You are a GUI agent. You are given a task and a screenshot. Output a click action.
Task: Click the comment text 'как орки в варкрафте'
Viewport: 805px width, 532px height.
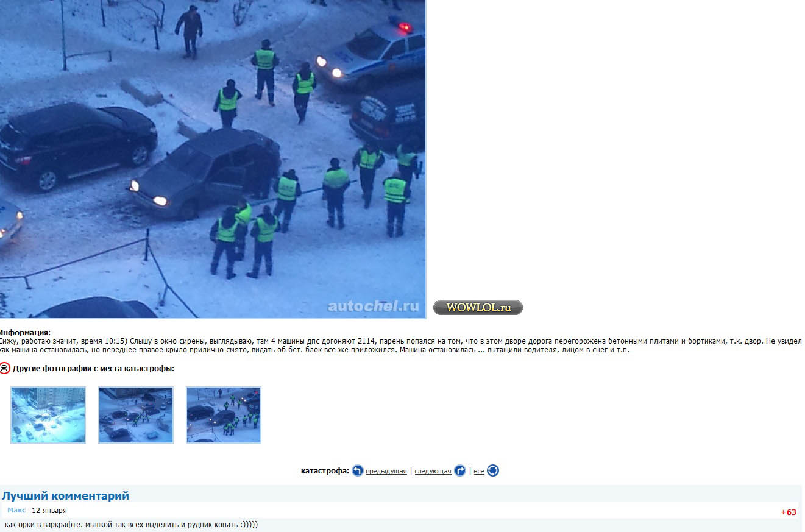point(44,525)
